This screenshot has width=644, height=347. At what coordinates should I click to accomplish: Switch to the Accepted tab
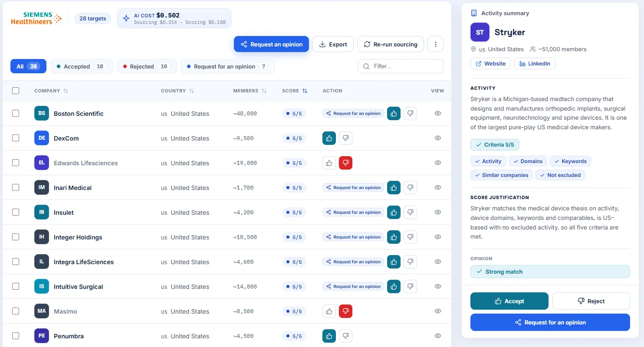click(82, 66)
